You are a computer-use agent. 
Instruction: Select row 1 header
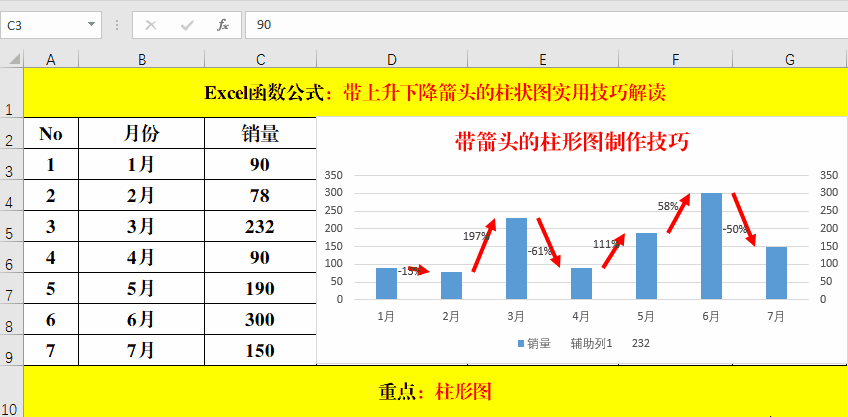tap(12, 93)
